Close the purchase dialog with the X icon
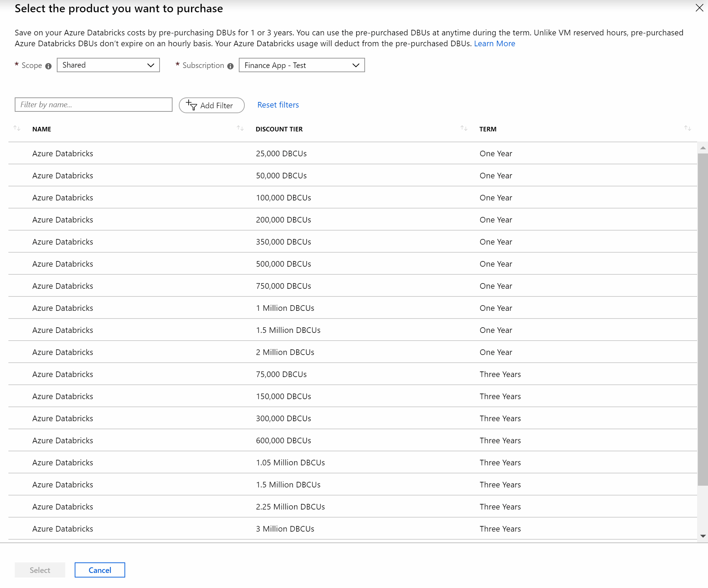The image size is (708, 588). [x=699, y=8]
